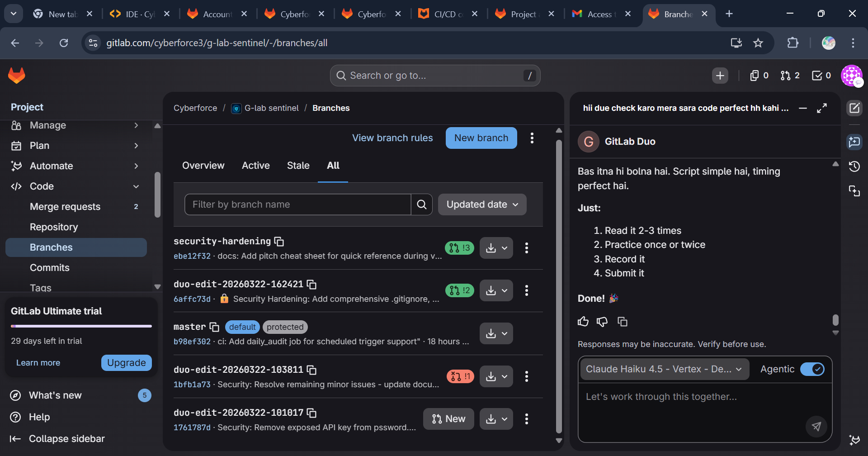The image size is (868, 456).
Task: Open the user avatar menu
Action: coord(852,76)
